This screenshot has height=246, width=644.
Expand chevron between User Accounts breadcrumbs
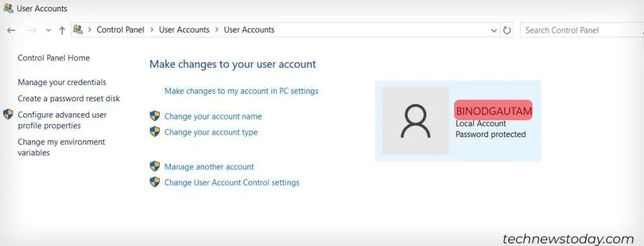216,30
